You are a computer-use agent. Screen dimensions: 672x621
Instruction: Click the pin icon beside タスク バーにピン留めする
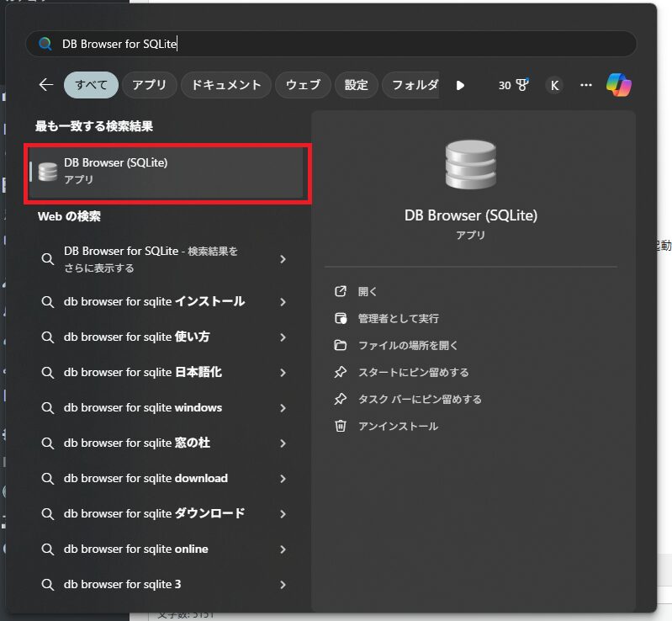[341, 400]
